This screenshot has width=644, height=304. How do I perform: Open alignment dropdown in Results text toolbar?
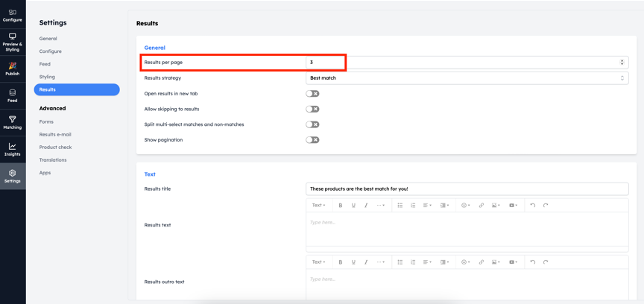(x=427, y=206)
